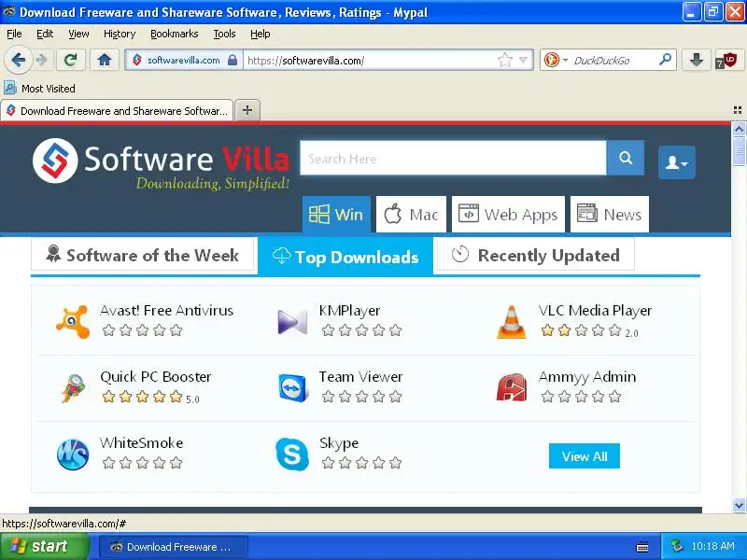
Task: Click the network icon beside the clock
Action: point(677,546)
